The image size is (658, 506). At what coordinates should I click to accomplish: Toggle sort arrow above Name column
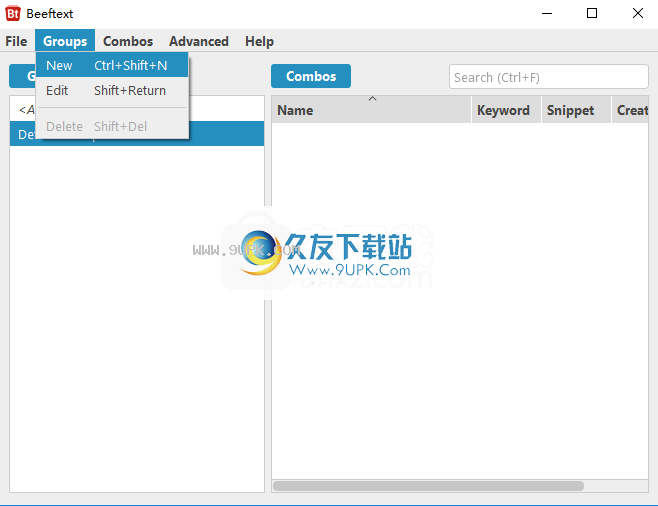[372, 99]
